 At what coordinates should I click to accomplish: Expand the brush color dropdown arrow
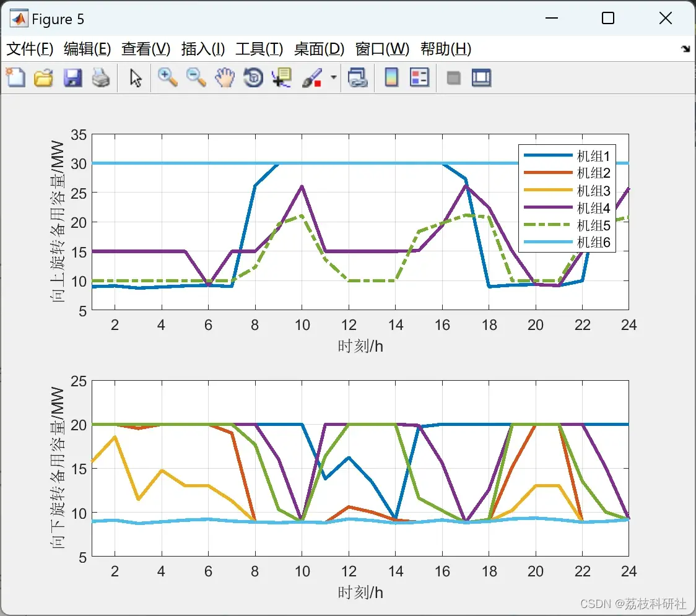(x=333, y=77)
